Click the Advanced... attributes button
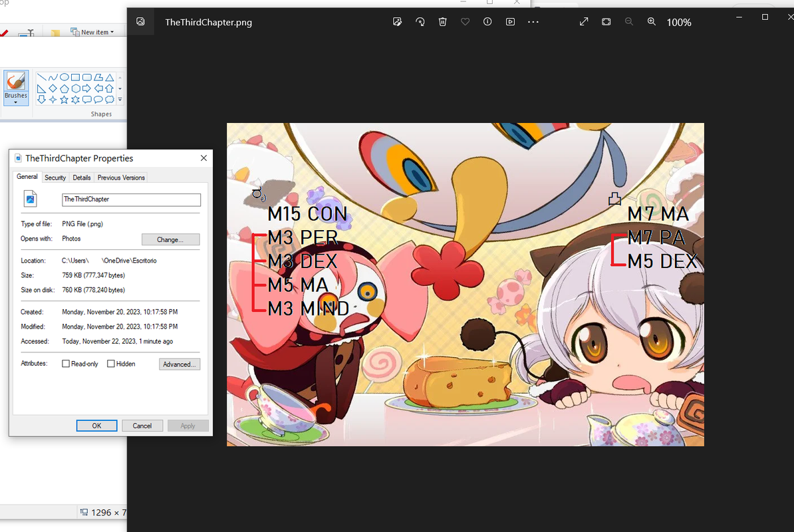794x532 pixels. tap(180, 364)
